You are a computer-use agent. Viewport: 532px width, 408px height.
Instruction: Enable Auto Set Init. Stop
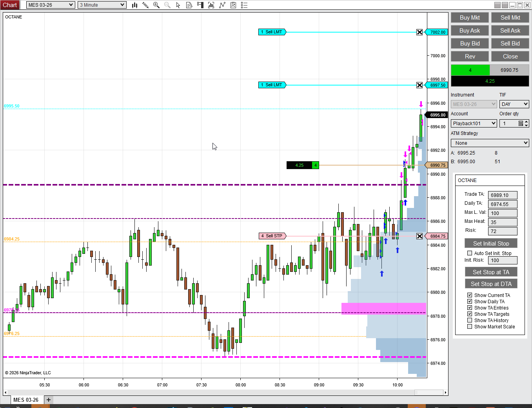point(469,253)
